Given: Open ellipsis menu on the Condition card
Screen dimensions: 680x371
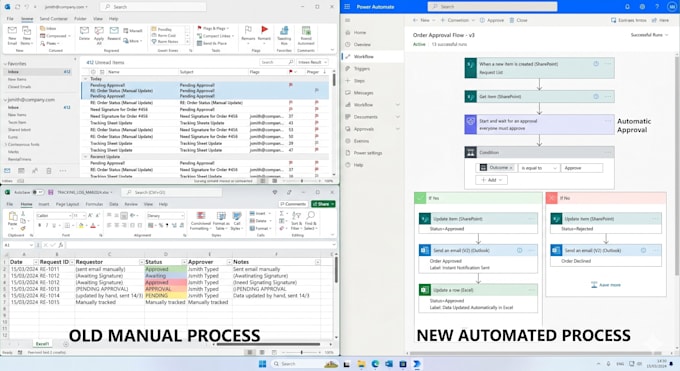Looking at the screenshot, I should (608, 152).
